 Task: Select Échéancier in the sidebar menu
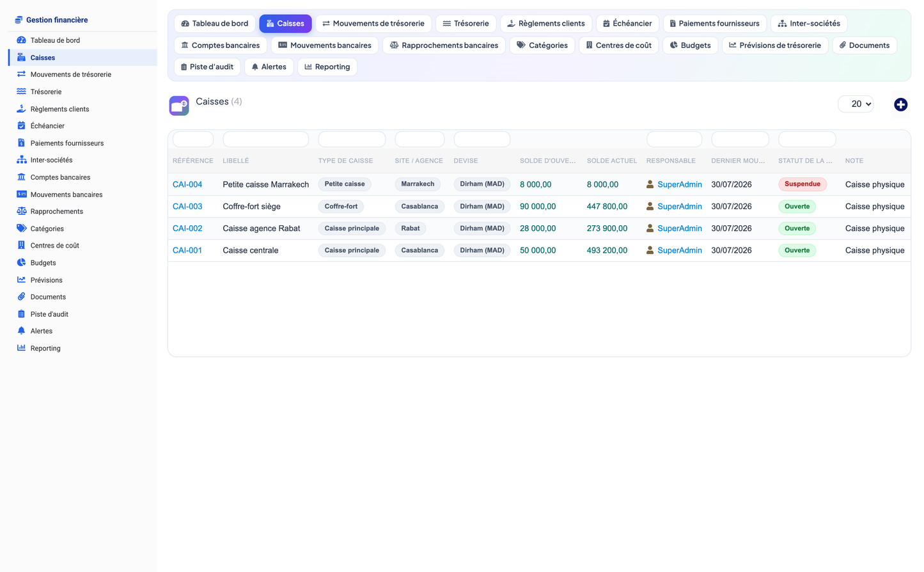click(x=47, y=126)
